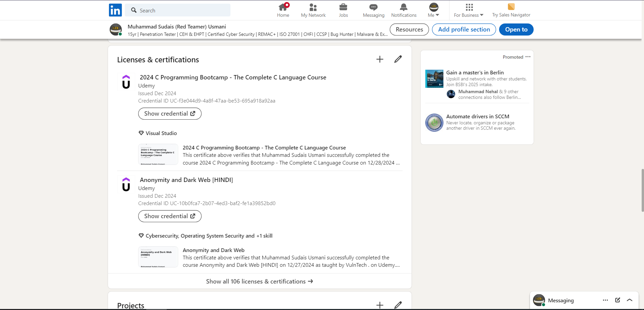Click the LinkedIn logo icon

[x=115, y=10]
